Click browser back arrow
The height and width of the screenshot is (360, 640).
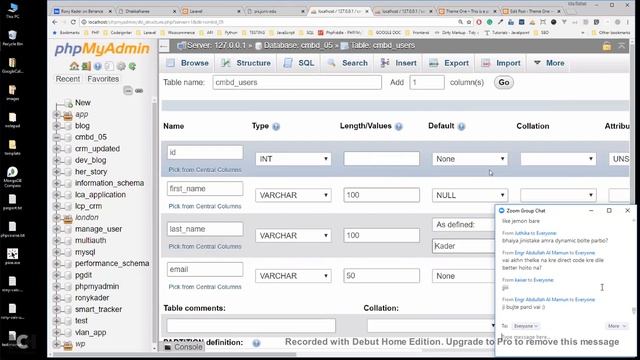pos(55,22)
